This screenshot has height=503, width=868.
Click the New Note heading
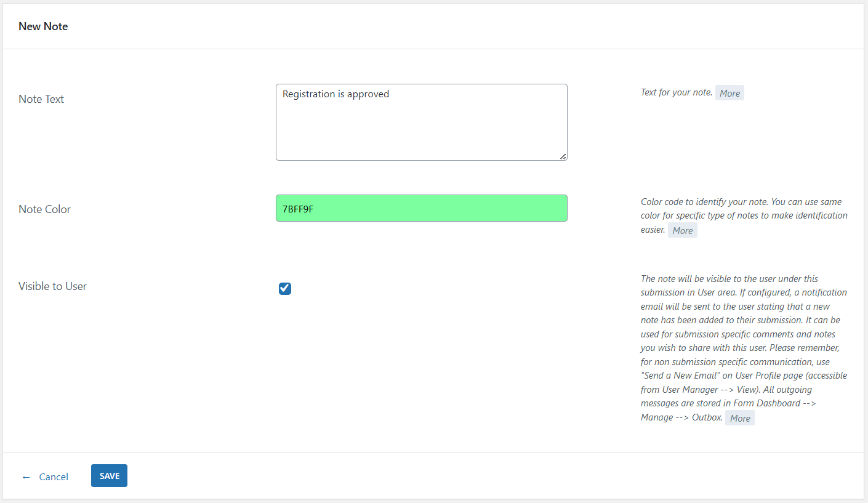[43, 26]
